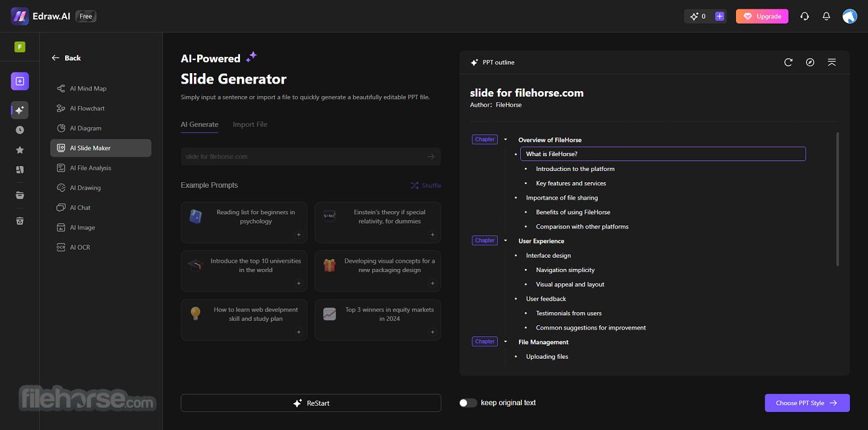
Task: Select 'Visual appeal and layout' outline item
Action: [570, 284]
